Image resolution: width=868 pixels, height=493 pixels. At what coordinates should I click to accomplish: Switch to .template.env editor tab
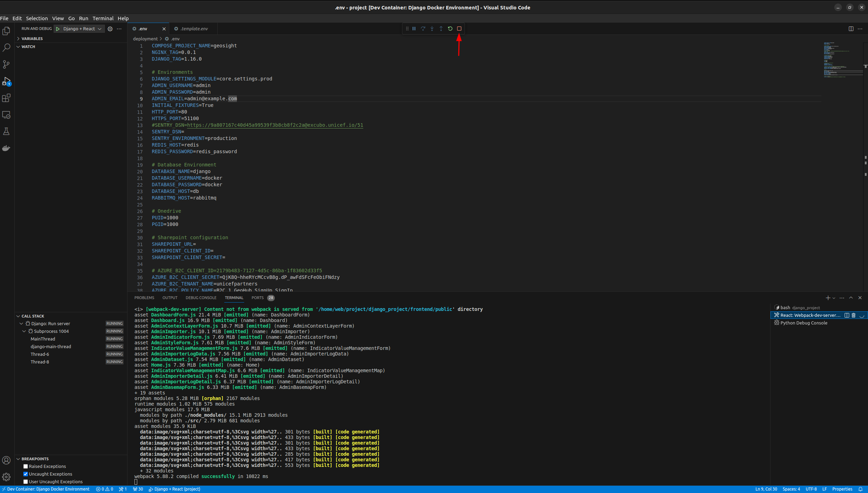(194, 29)
